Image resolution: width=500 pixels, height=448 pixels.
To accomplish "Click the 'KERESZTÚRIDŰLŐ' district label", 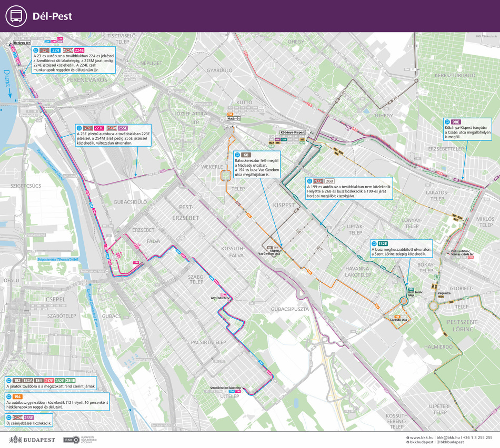I will coord(455,76).
